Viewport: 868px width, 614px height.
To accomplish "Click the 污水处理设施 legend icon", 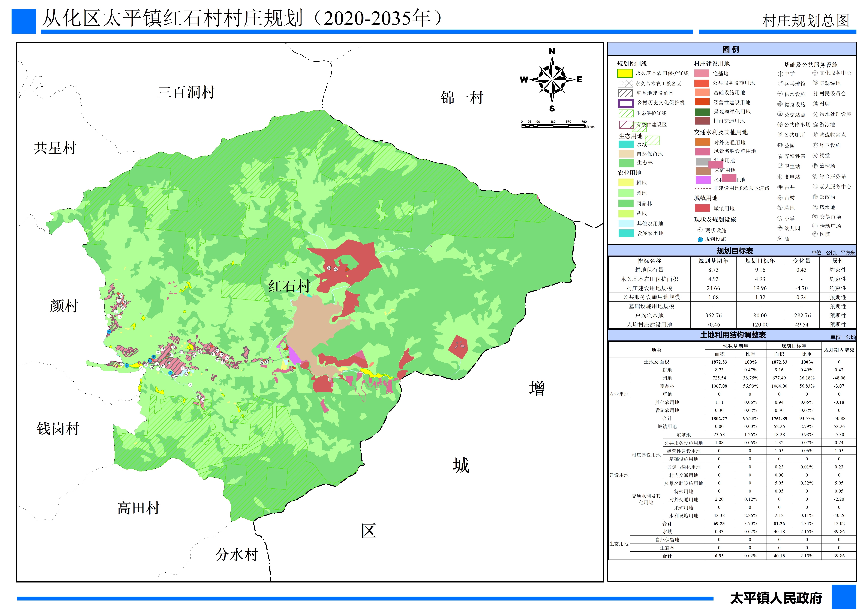I will [x=816, y=114].
